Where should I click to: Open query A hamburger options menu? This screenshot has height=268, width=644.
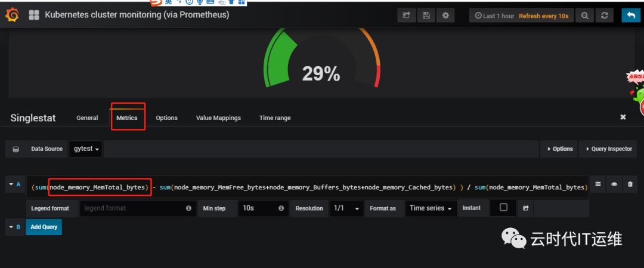[x=598, y=184]
